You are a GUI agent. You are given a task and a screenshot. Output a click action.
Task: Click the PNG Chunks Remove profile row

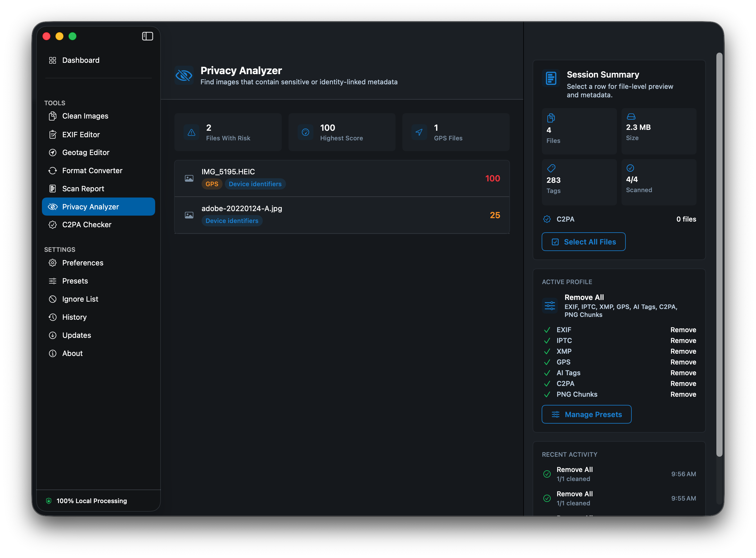click(619, 394)
